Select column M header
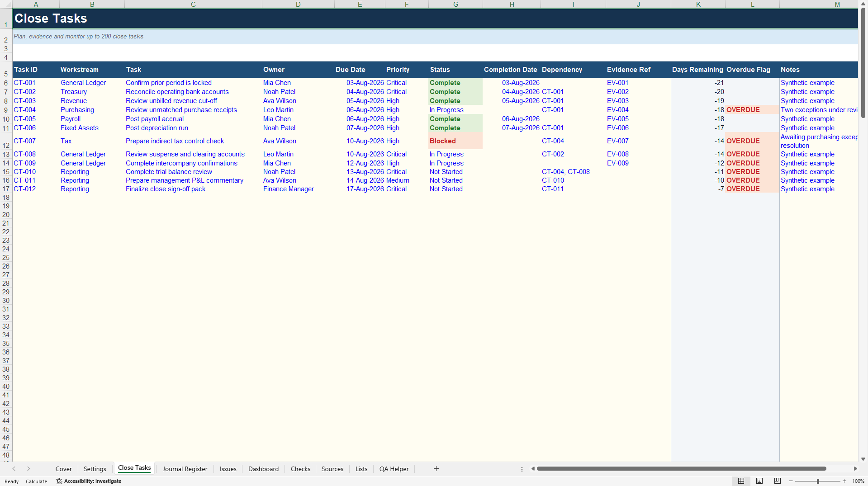 pos(819,4)
